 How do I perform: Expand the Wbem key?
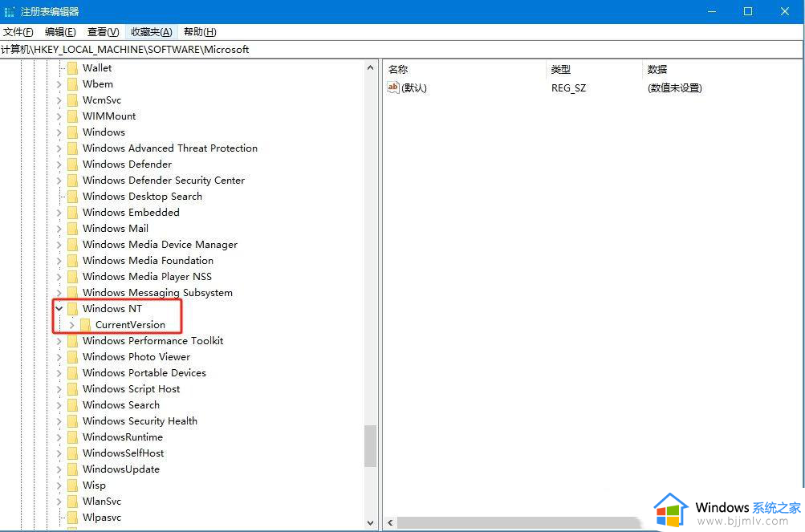59,84
